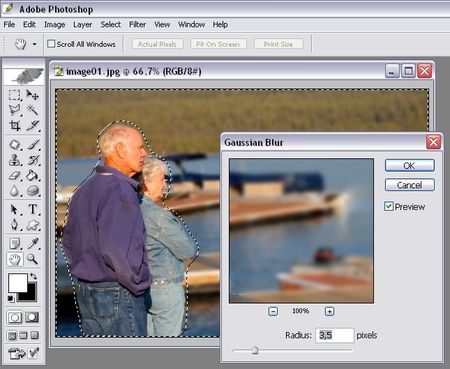Select the Hand tool in toolbox
450x369 pixels.
pyautogui.click(x=14, y=259)
